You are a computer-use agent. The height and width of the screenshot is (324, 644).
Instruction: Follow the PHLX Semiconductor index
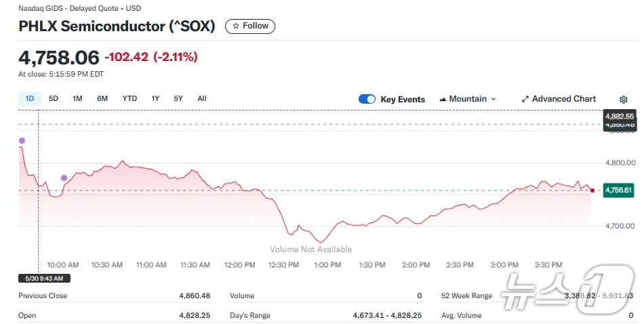[x=250, y=26]
